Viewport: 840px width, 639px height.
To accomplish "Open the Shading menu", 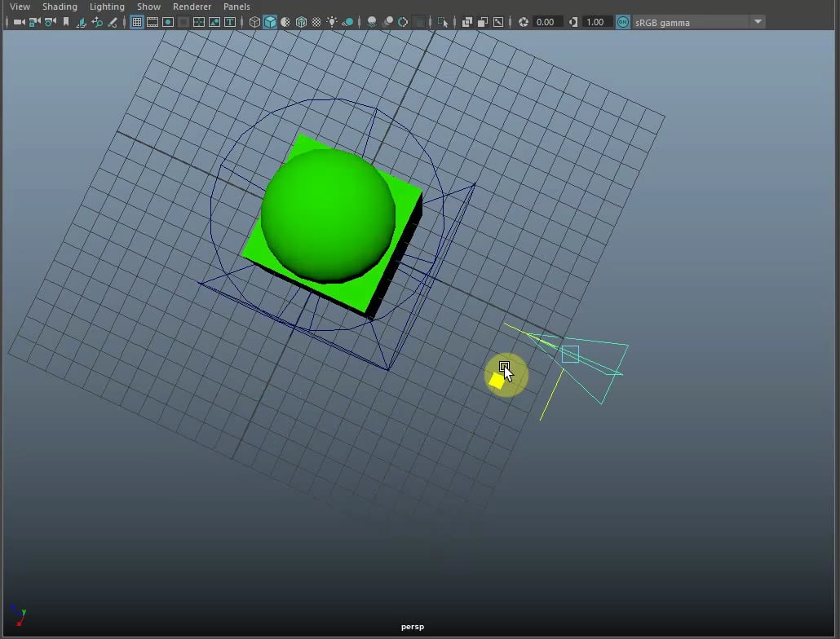I will 60,7.
